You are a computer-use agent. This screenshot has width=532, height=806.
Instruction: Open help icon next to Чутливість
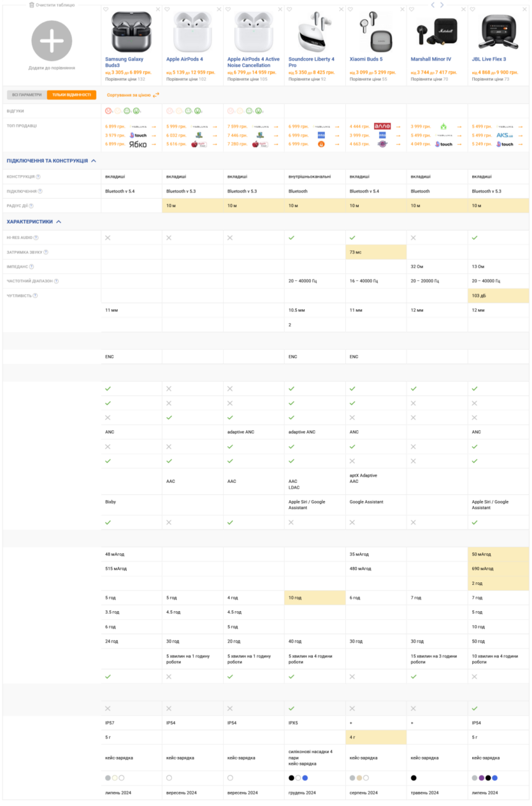[x=35, y=296]
